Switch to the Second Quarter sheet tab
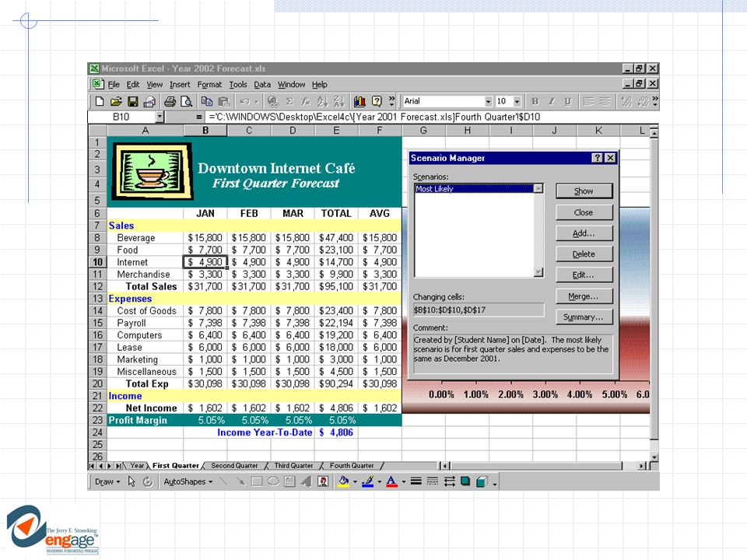This screenshot has width=747, height=560. (234, 466)
